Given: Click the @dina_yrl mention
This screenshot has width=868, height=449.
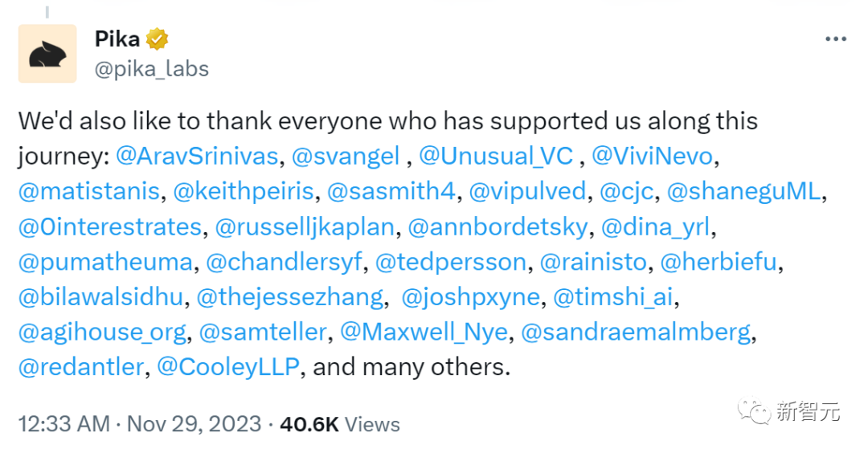Looking at the screenshot, I should tap(655, 227).
